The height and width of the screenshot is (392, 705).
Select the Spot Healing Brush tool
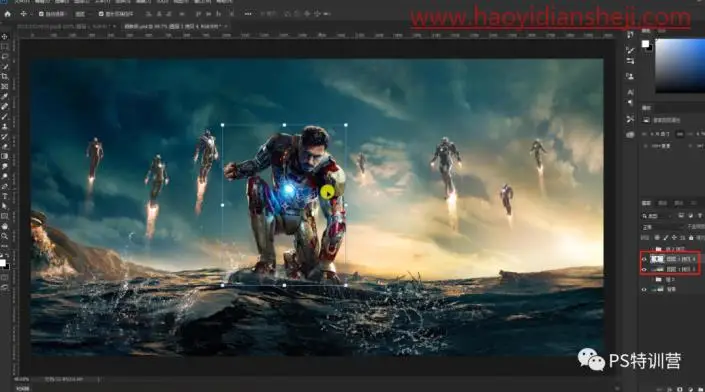point(4,107)
